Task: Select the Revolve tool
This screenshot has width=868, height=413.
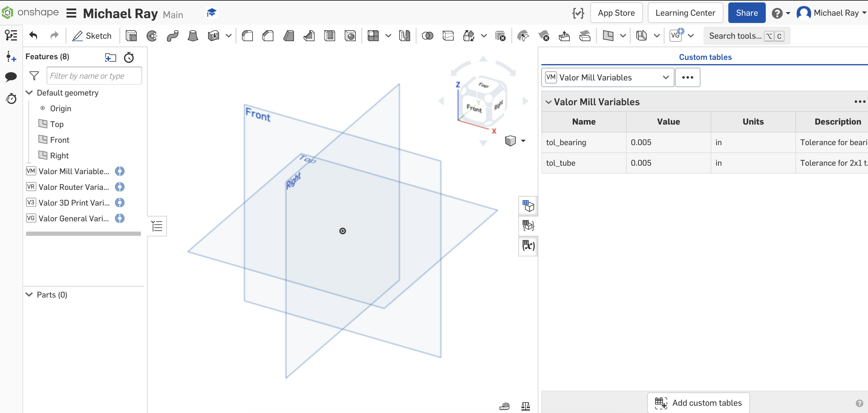Action: (x=152, y=36)
